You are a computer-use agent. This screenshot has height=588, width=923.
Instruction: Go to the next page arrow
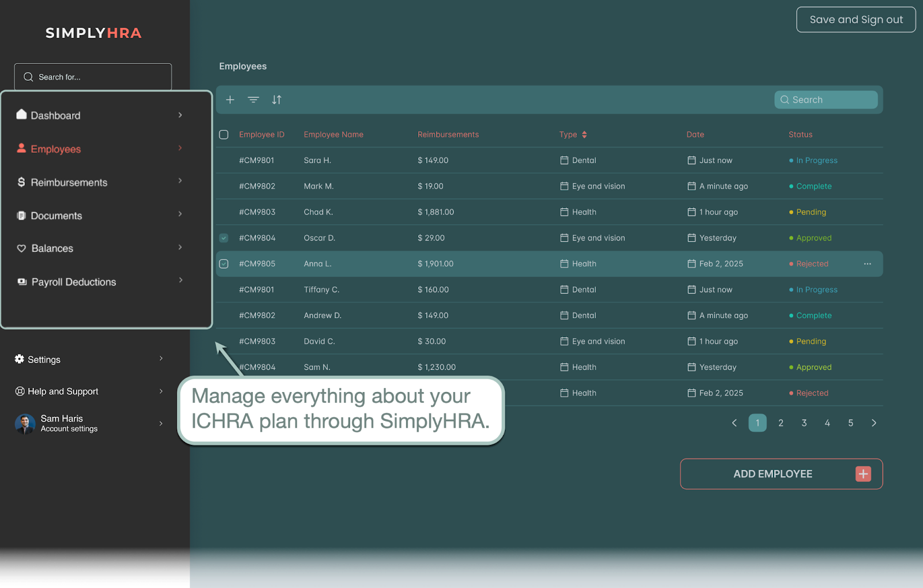point(874,423)
